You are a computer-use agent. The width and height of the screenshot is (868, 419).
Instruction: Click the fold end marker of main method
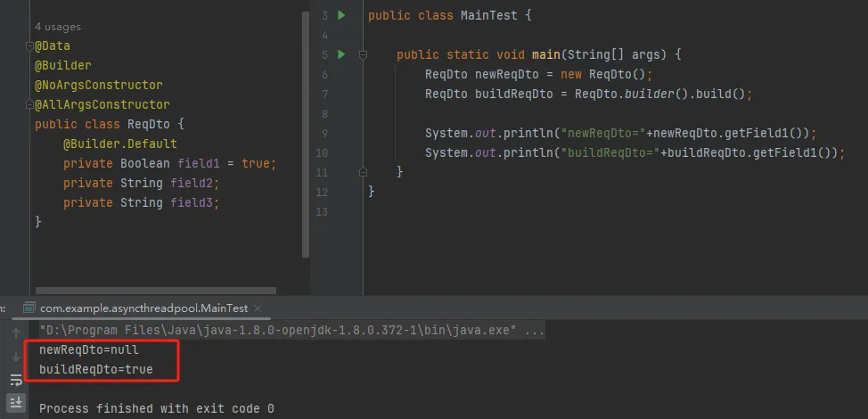[x=363, y=171]
